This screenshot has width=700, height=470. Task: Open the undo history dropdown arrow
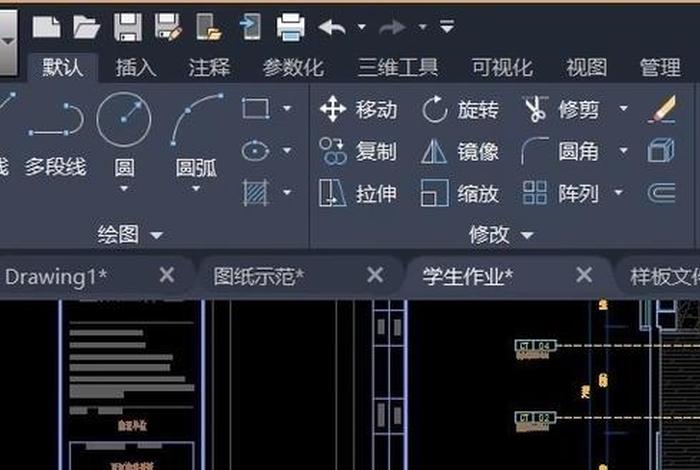362,27
